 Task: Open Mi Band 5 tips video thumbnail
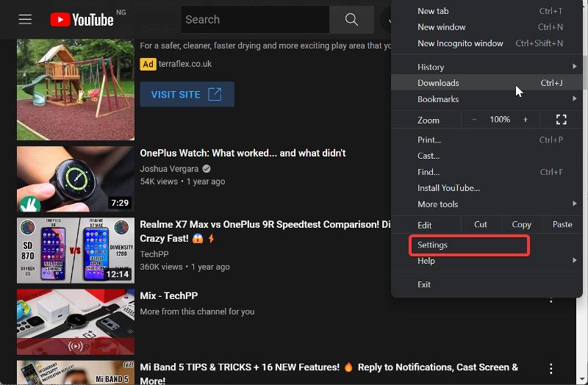pos(76,373)
